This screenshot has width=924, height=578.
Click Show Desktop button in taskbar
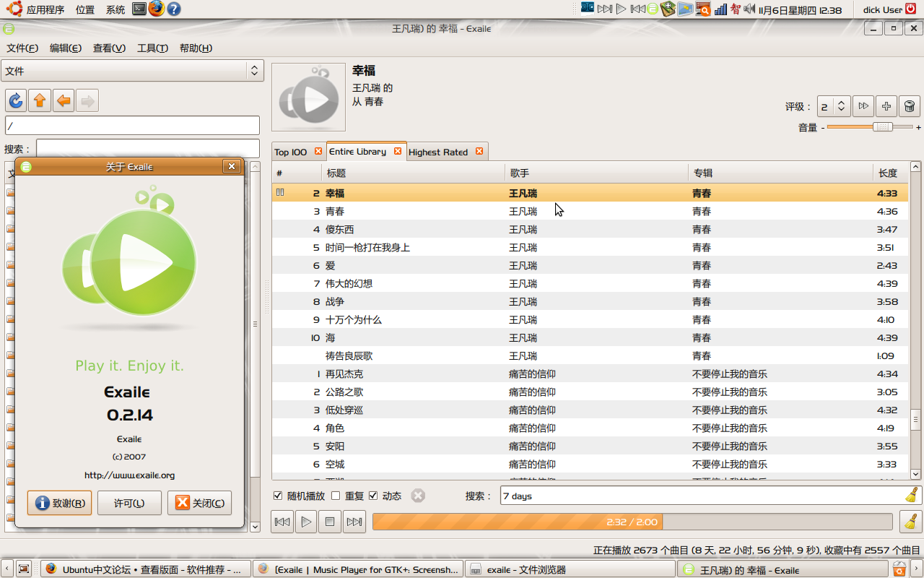tap(24, 569)
